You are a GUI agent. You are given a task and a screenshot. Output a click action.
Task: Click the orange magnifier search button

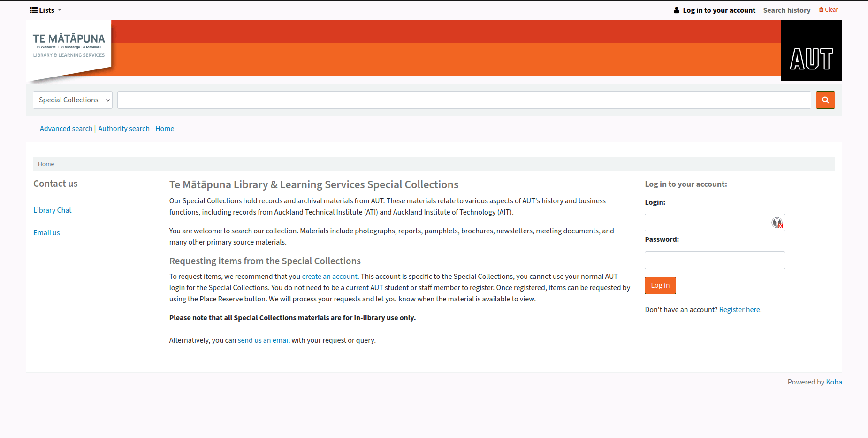825,100
